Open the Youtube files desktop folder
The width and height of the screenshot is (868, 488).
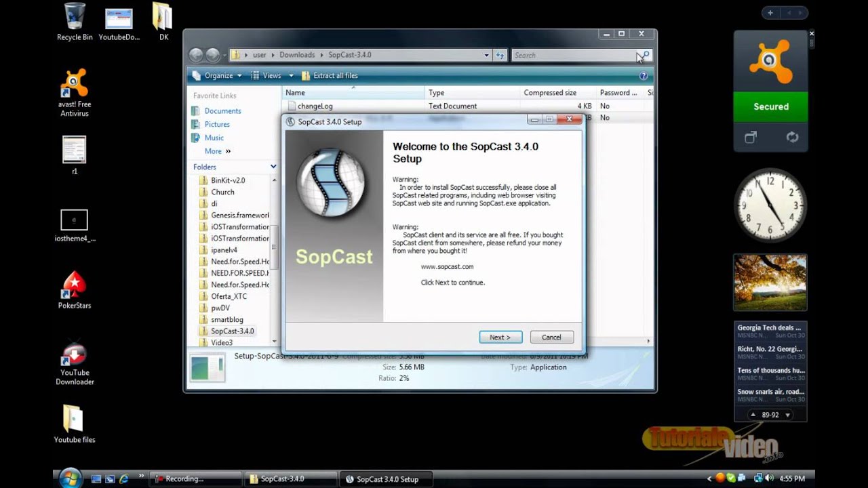(x=75, y=424)
